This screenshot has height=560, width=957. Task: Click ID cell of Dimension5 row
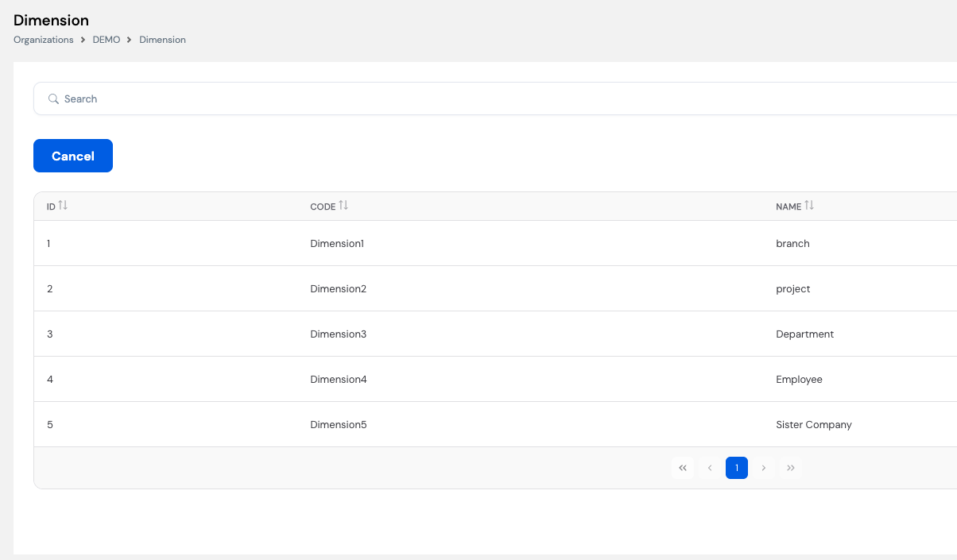49,425
